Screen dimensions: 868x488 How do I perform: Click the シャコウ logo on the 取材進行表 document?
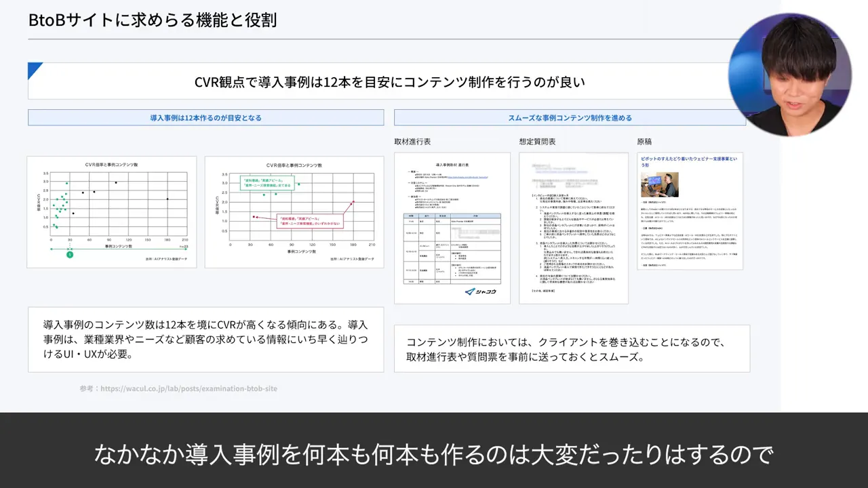[480, 291]
